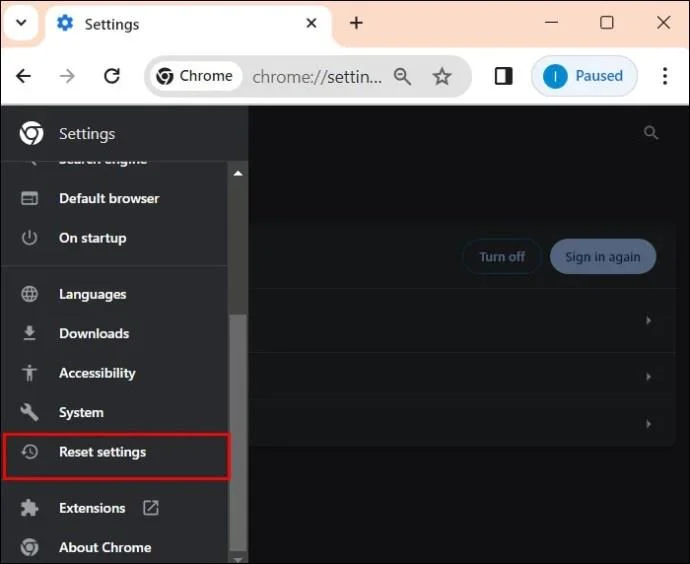Click the Turn off sync button
690x564 pixels.
click(x=502, y=256)
